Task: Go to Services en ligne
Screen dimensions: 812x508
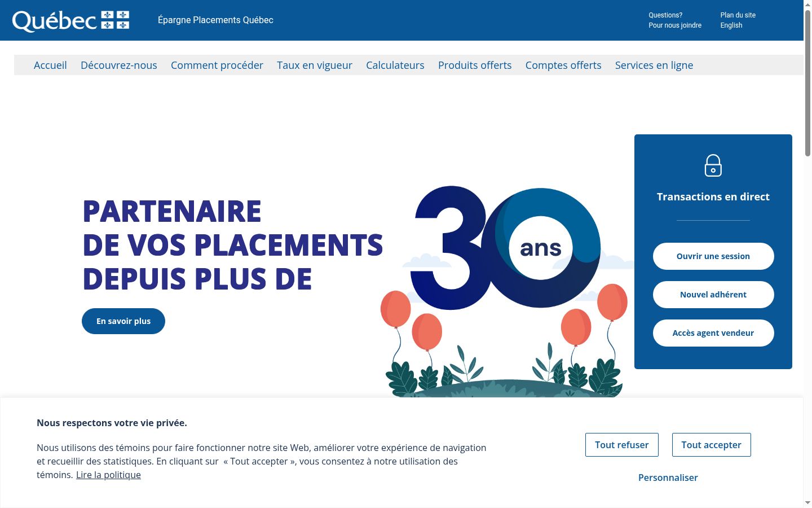Action: (654, 65)
